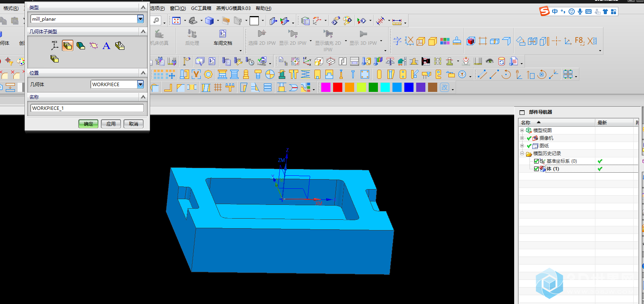This screenshot has width=644, height=304.
Task: Click the four-window layout icon
Action: coord(568,74)
